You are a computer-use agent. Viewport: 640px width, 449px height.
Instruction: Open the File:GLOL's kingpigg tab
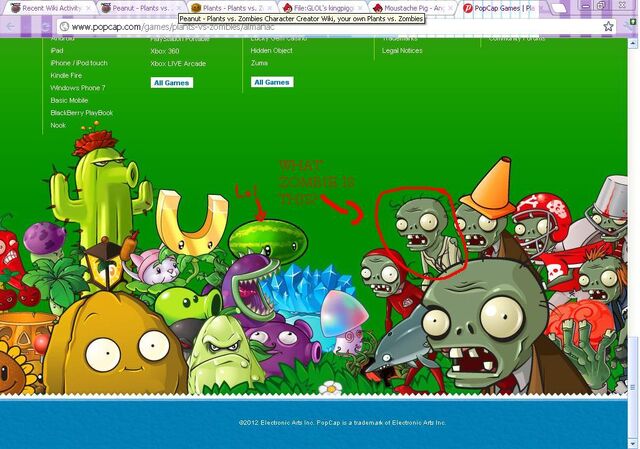[322, 8]
